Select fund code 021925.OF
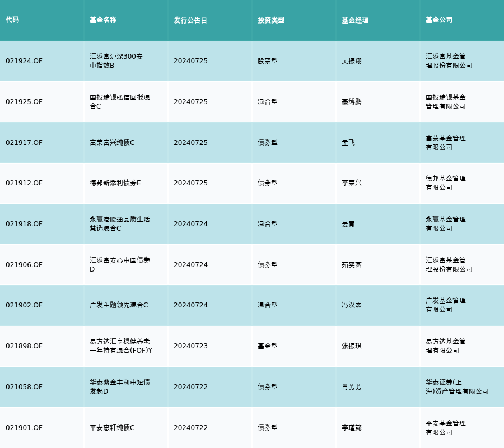This screenshot has width=504, height=448. pos(24,102)
